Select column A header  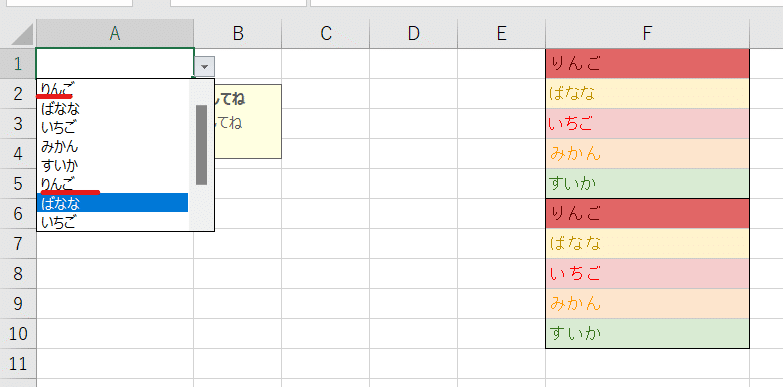115,33
